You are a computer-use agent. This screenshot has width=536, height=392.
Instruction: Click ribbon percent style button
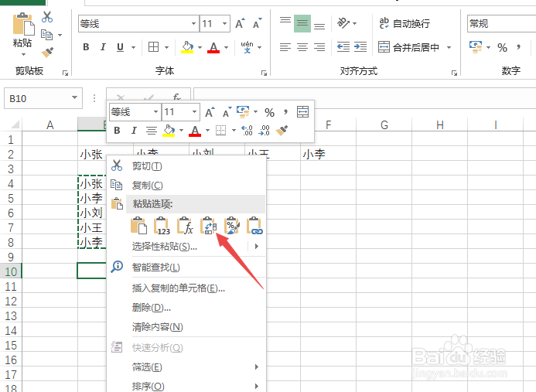(502, 47)
